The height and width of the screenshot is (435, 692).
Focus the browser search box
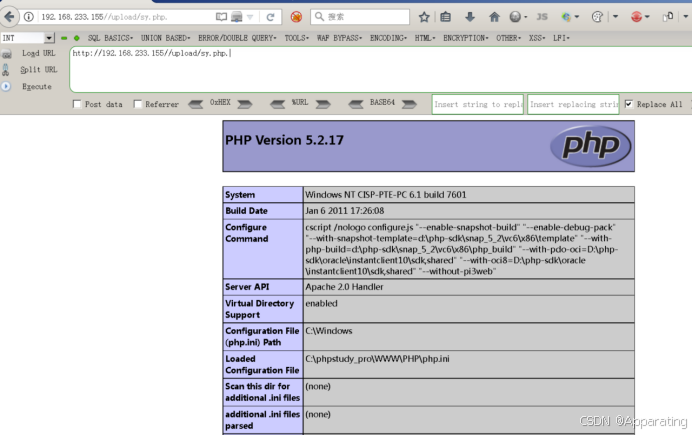tap(360, 17)
